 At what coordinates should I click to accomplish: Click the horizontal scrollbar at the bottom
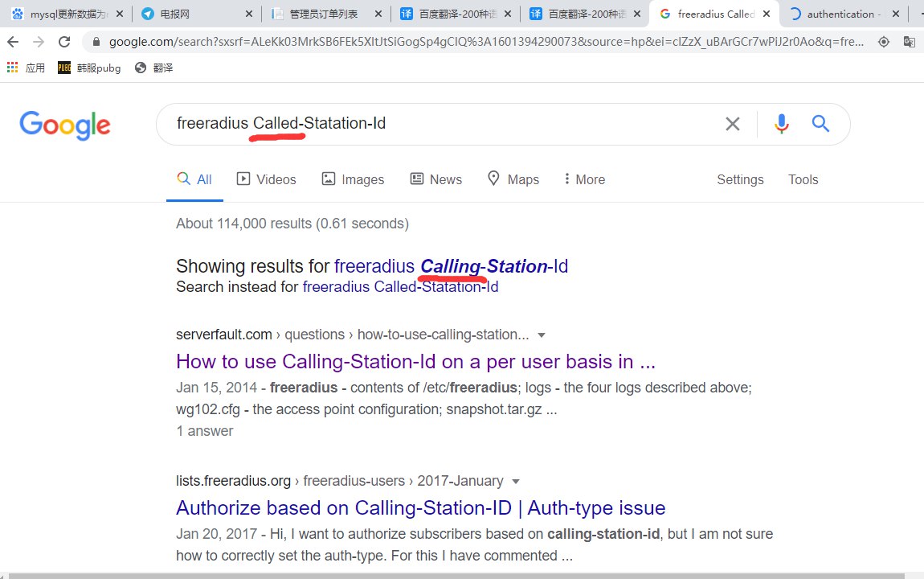tap(456, 576)
